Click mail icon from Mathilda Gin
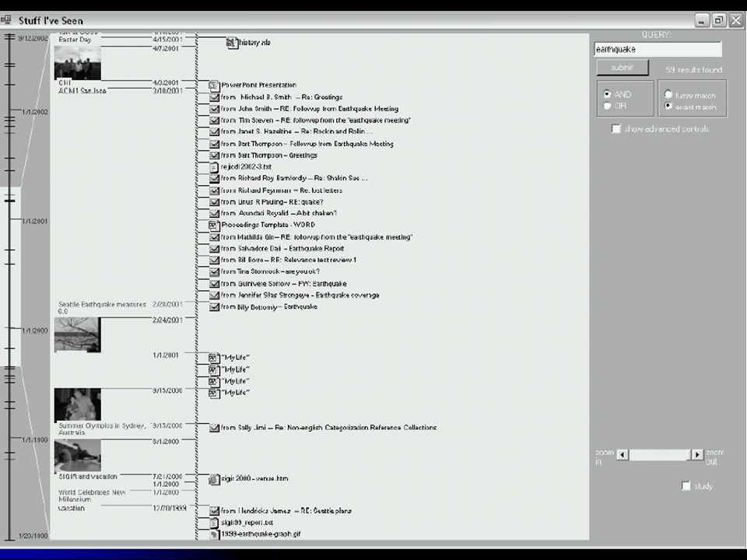The height and width of the screenshot is (560, 747). (215, 237)
